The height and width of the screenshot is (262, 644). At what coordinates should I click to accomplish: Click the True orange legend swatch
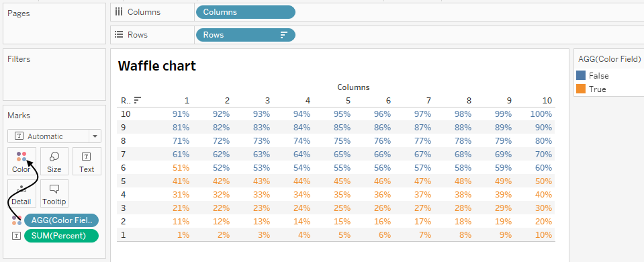pyautogui.click(x=581, y=89)
